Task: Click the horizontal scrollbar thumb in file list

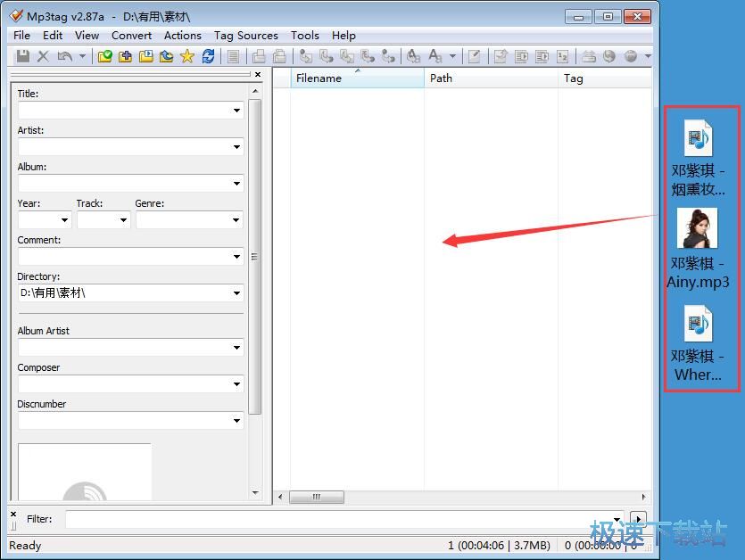Action: pos(316,497)
